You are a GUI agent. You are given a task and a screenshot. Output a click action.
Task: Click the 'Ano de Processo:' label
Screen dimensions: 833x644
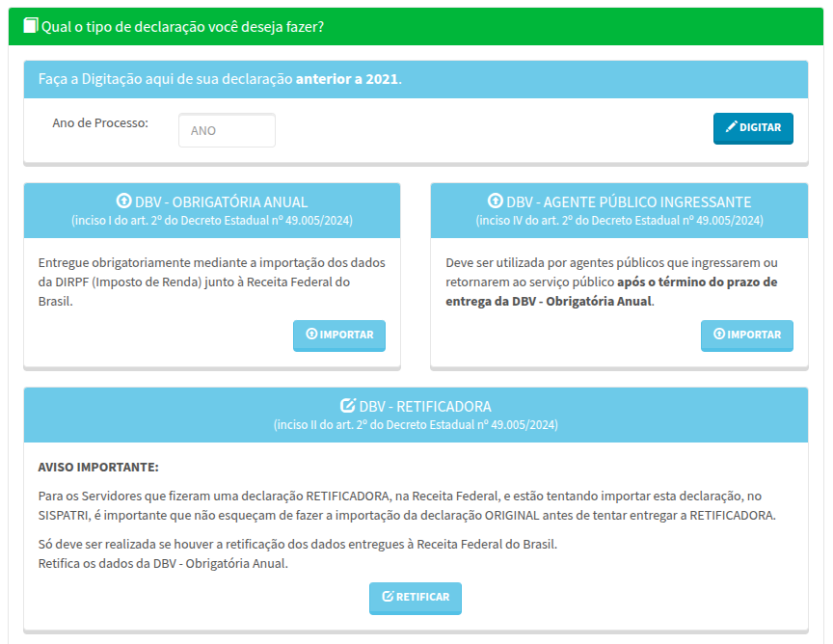click(100, 122)
